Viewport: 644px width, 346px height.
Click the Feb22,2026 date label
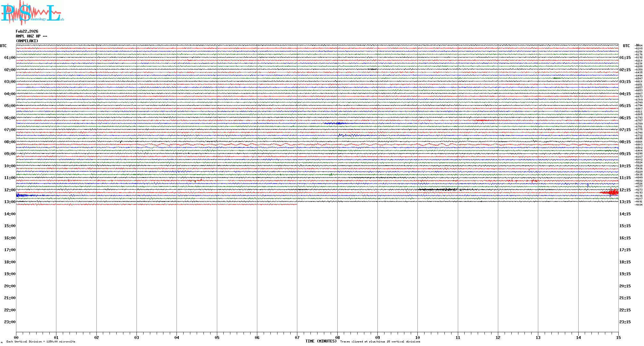(x=27, y=31)
